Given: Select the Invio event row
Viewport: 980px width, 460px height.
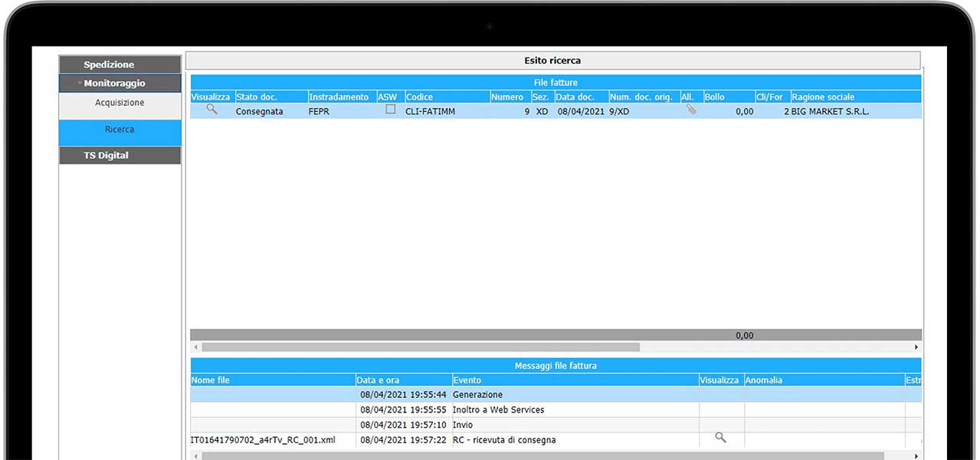Looking at the screenshot, I should coord(556,425).
